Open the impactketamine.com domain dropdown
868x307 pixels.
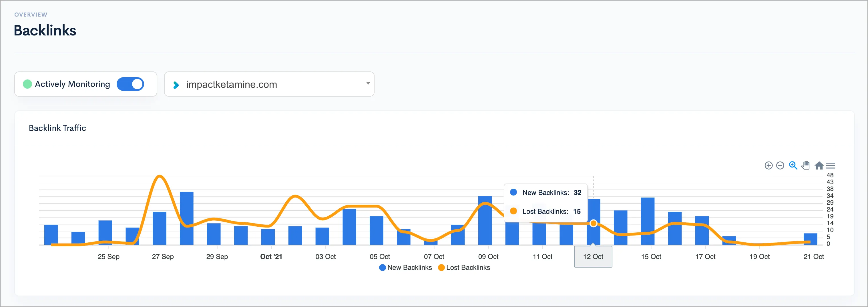[x=269, y=84]
